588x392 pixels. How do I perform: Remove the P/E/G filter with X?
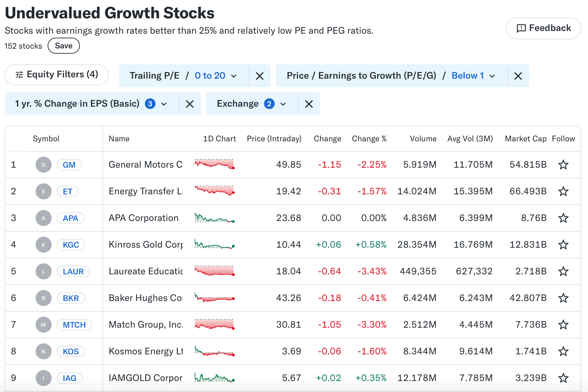pos(518,76)
